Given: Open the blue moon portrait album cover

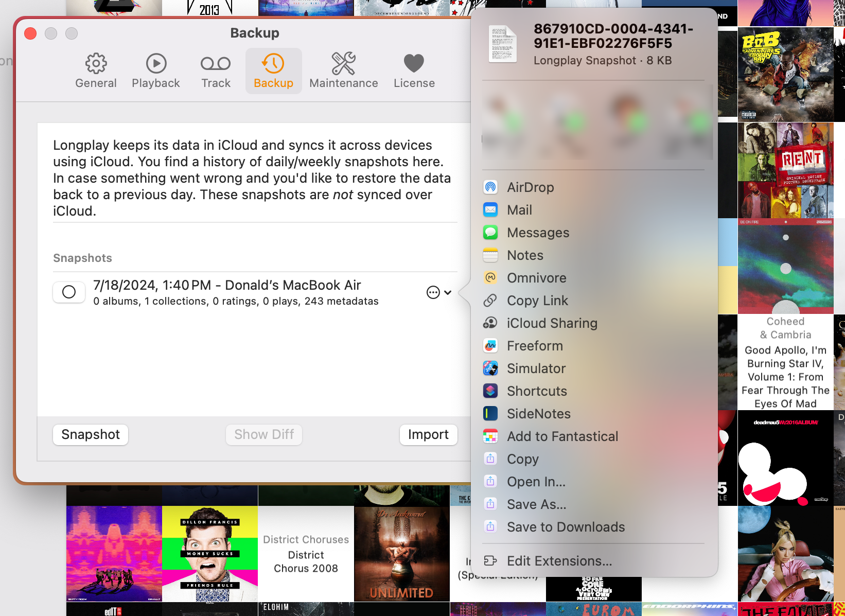Looking at the screenshot, I should 785,554.
